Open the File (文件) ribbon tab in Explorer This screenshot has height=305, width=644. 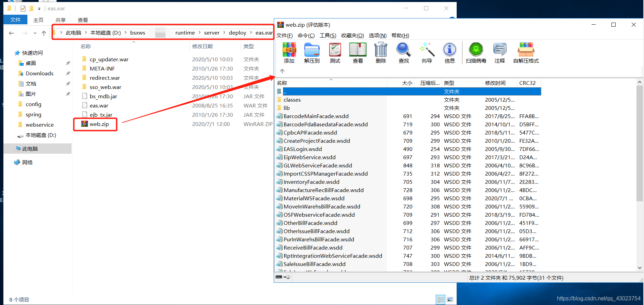[x=15, y=20]
